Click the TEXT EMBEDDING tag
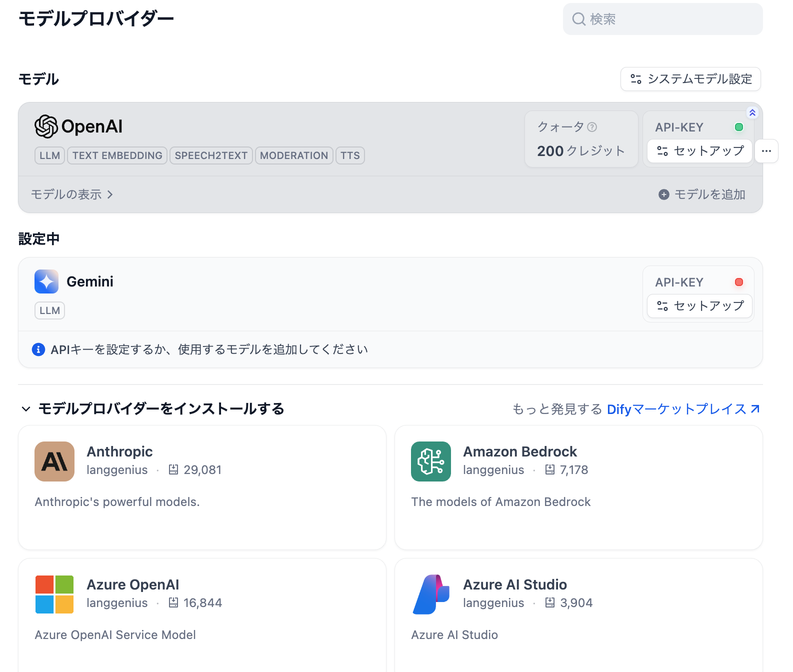 [x=117, y=155]
